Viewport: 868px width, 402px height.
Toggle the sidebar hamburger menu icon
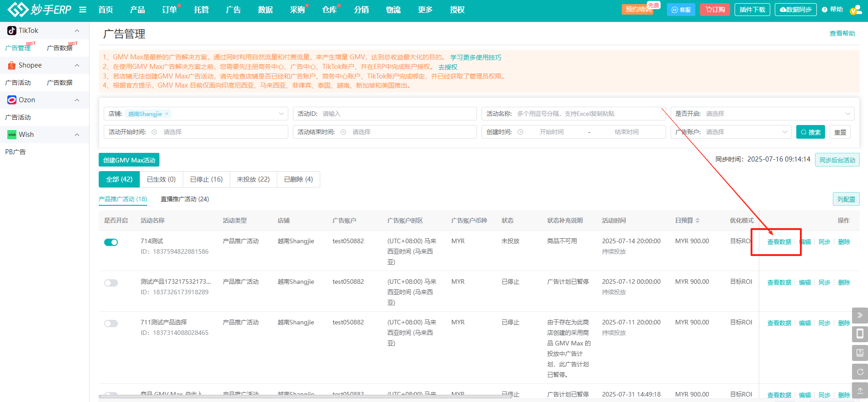tap(83, 10)
